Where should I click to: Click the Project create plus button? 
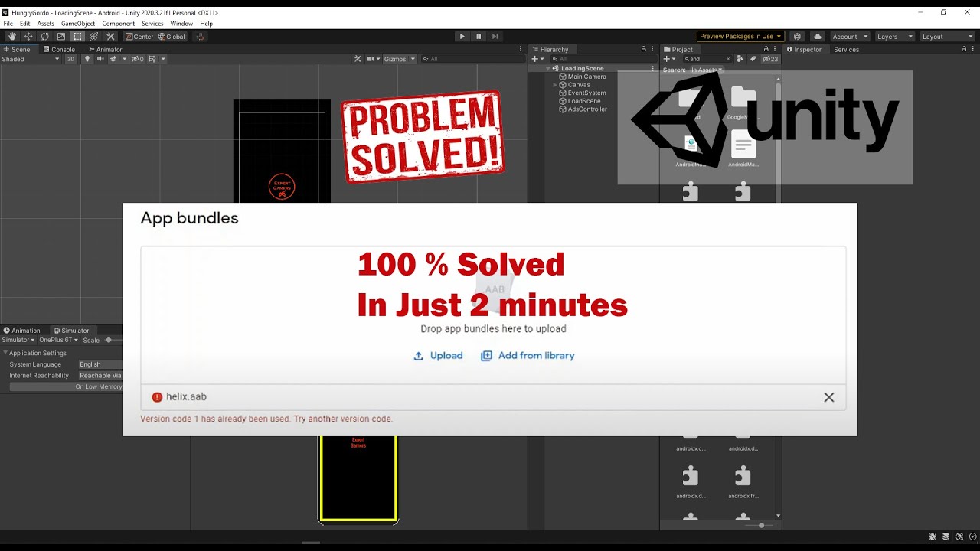tap(668, 59)
